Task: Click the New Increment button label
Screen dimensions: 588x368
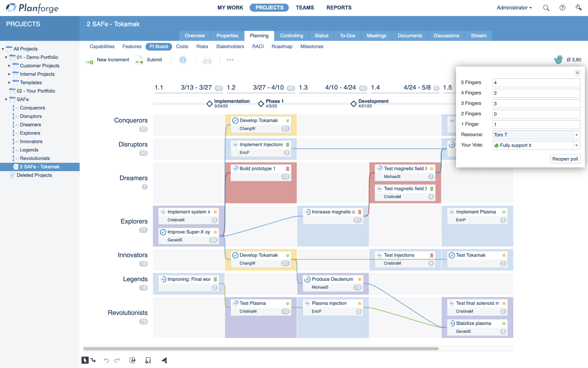Action: [x=113, y=60]
